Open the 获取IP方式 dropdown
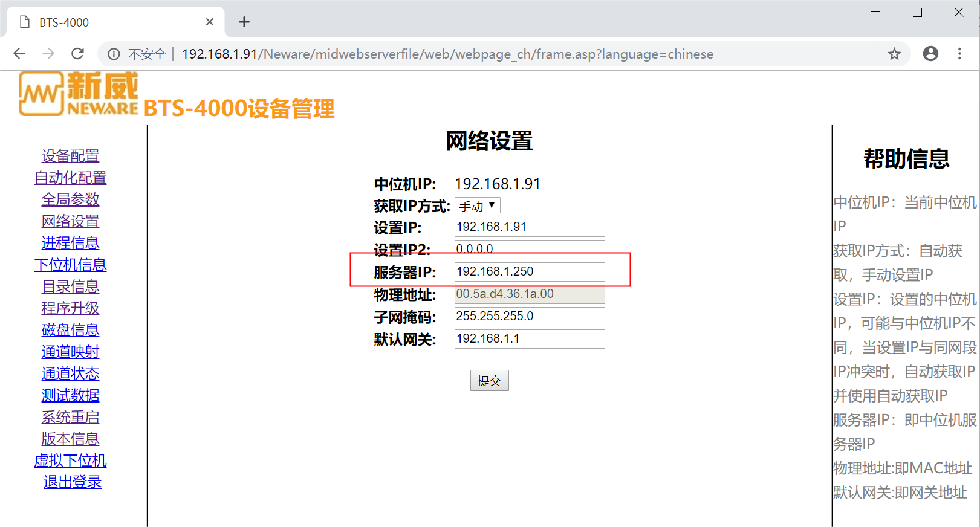 coord(478,206)
